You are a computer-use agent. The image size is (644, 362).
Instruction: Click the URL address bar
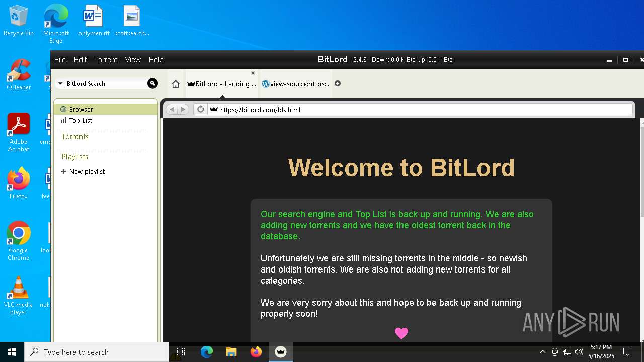[420, 109]
